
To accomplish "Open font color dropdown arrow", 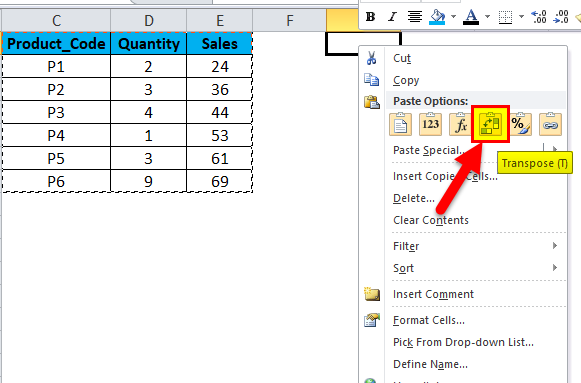I will 487,17.
